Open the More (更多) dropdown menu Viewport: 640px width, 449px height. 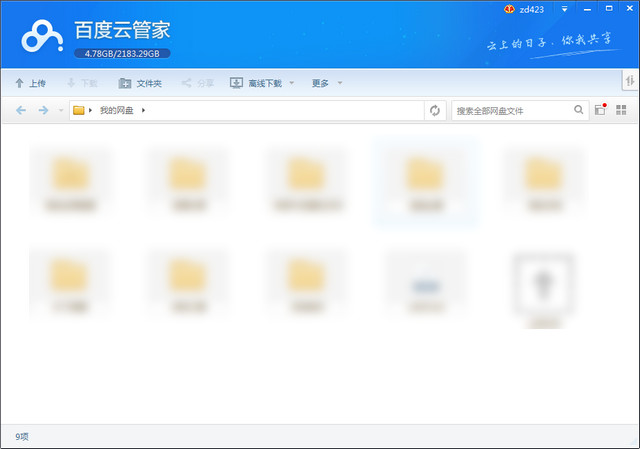327,83
